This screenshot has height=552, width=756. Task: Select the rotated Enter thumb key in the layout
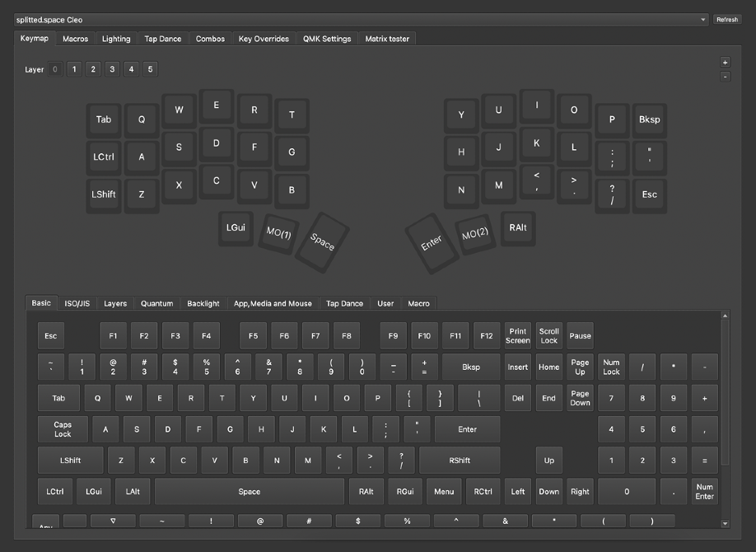[432, 241]
